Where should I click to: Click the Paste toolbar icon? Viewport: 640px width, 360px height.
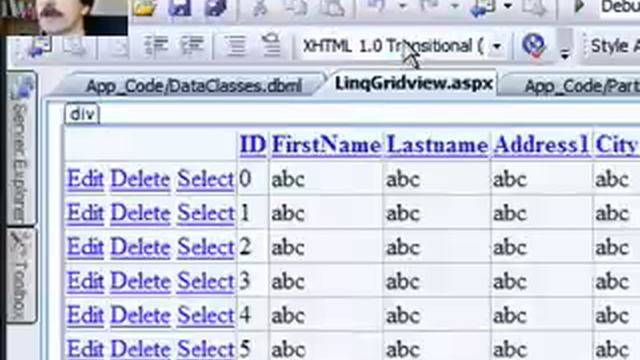point(332,7)
